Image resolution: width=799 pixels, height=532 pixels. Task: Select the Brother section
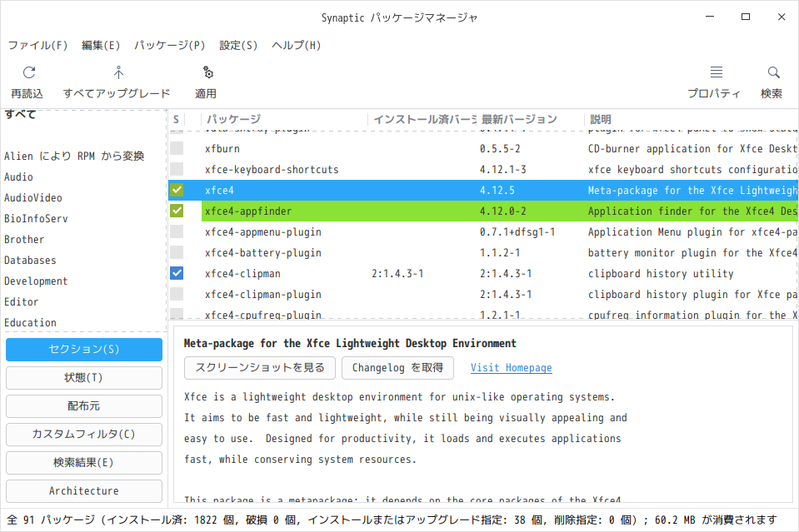(24, 240)
